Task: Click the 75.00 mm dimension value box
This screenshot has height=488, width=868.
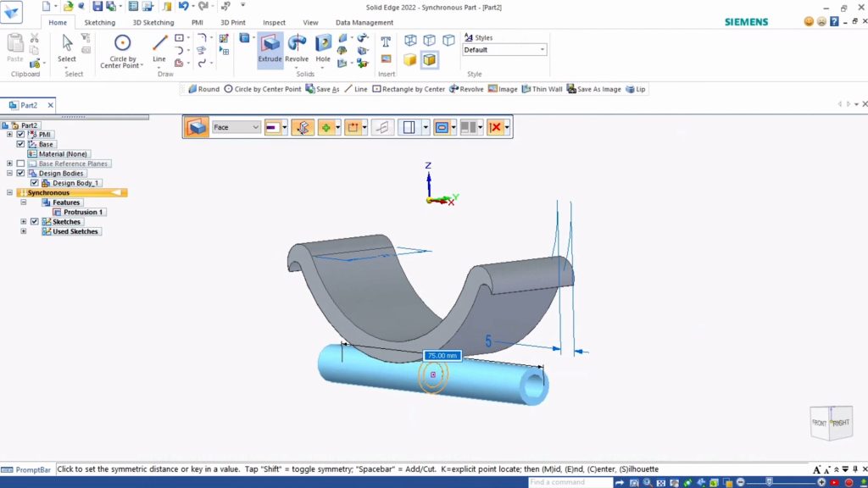Action: coord(442,355)
